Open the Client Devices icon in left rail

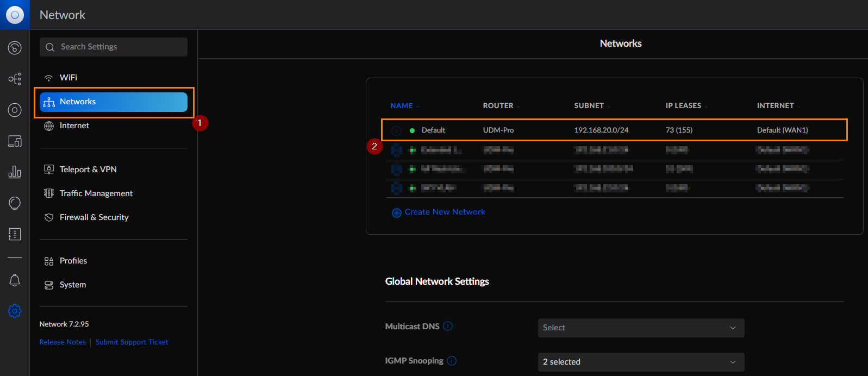tap(15, 141)
